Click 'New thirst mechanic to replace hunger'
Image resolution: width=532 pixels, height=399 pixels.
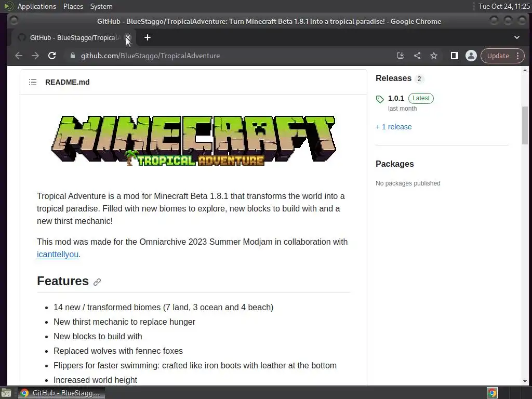(124, 322)
